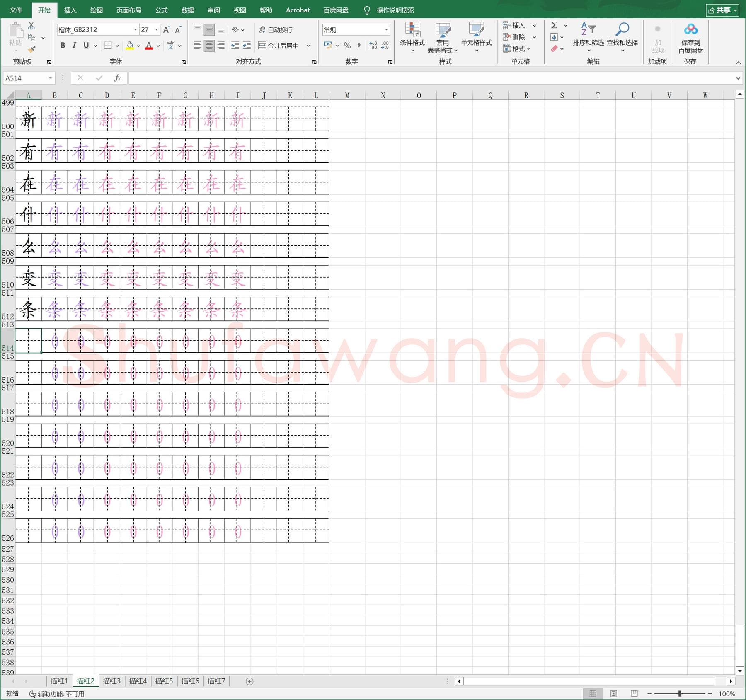746x700 pixels.
Task: Click the orientation text angle icon
Action: [235, 29]
